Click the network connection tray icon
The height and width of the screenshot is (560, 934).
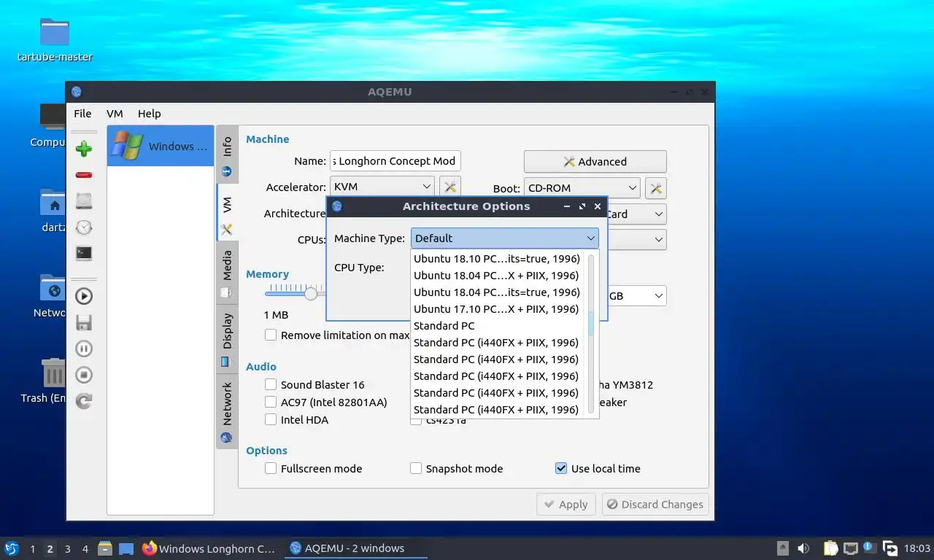850,548
